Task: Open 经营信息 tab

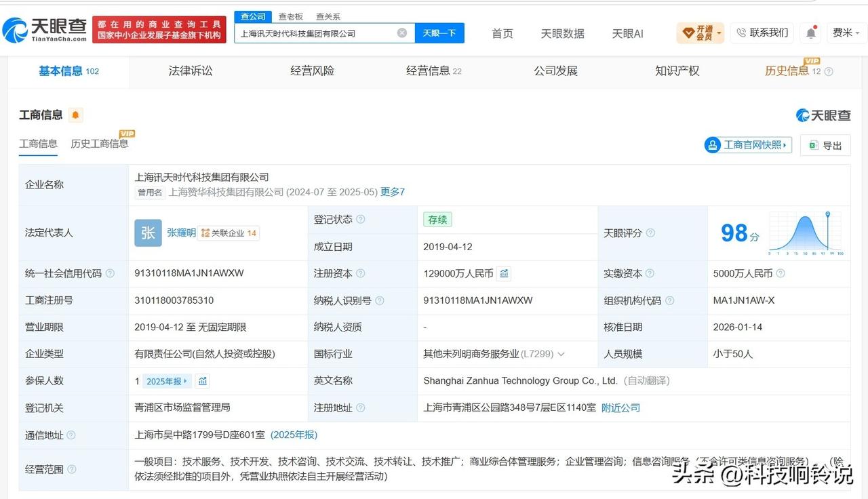Action: 434,71
